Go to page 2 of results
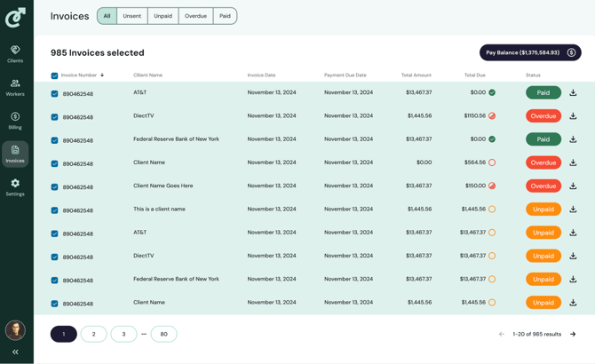Image resolution: width=595 pixels, height=364 pixels. [x=93, y=334]
